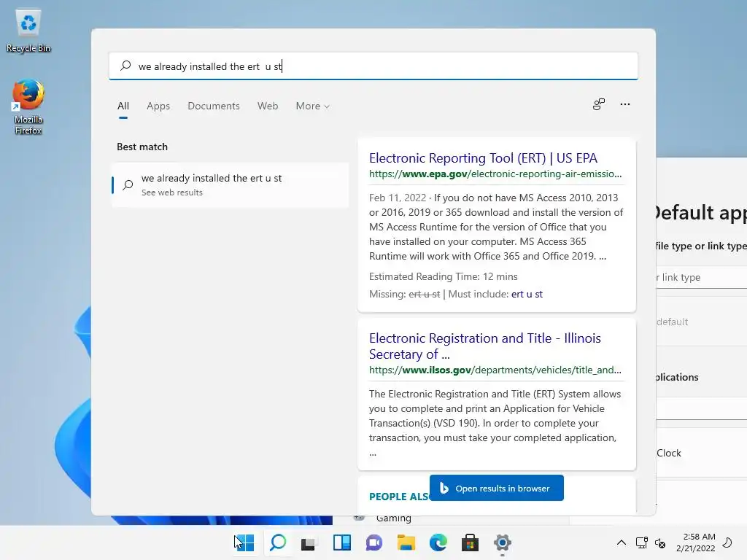
Task: Select the All search tab
Action: (123, 106)
